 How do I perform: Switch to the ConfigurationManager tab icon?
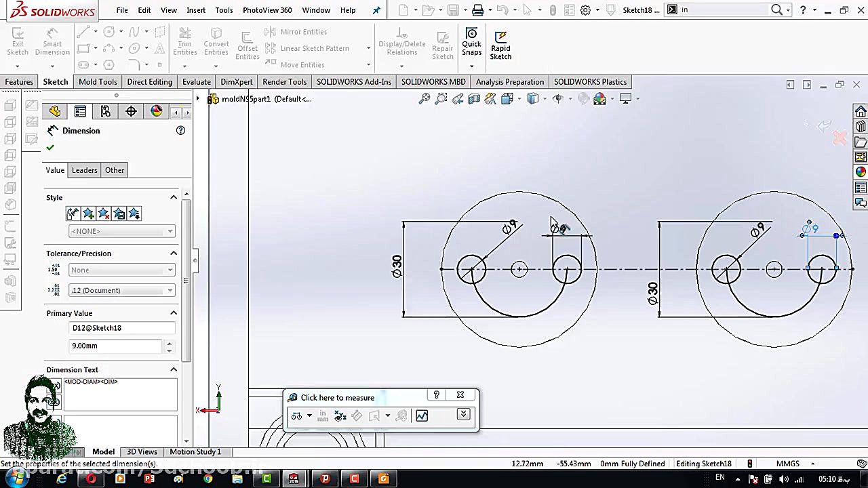click(106, 111)
